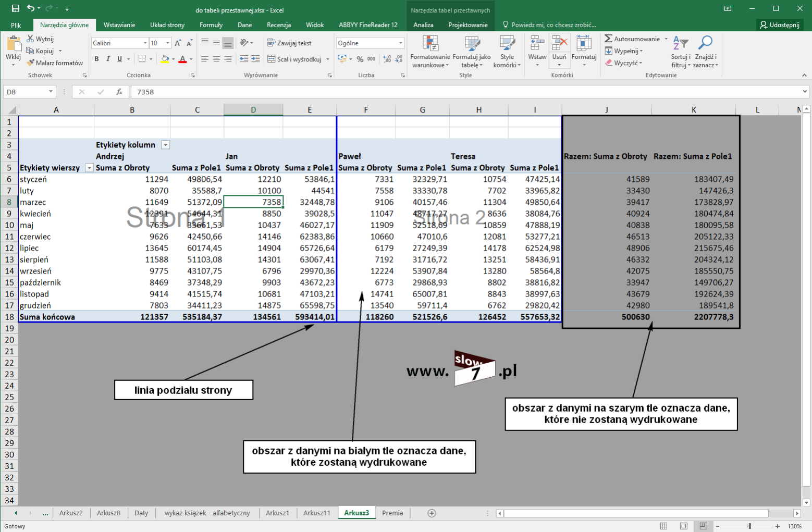Viewport: 812px width, 532px height.
Task: Click the Delete cells (Usuń) icon
Action: (559, 44)
